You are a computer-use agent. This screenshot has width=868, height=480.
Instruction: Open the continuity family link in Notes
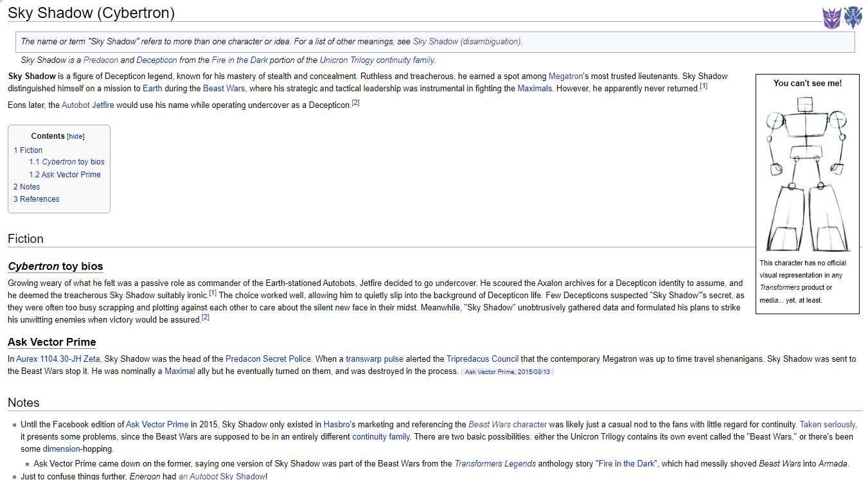[x=381, y=436]
